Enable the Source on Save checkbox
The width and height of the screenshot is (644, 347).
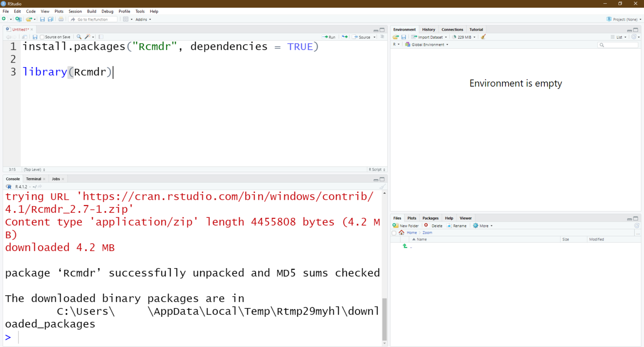coord(42,37)
